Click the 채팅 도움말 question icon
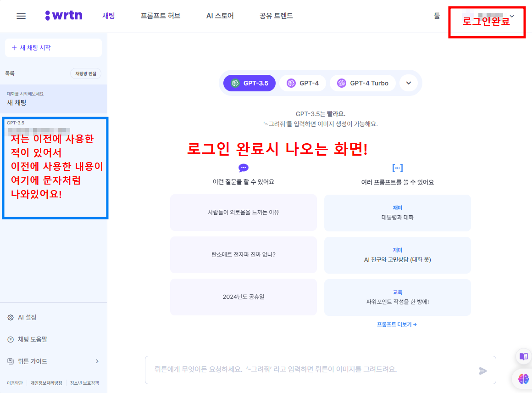Screen dimensions: 532x393 click(x=11, y=339)
